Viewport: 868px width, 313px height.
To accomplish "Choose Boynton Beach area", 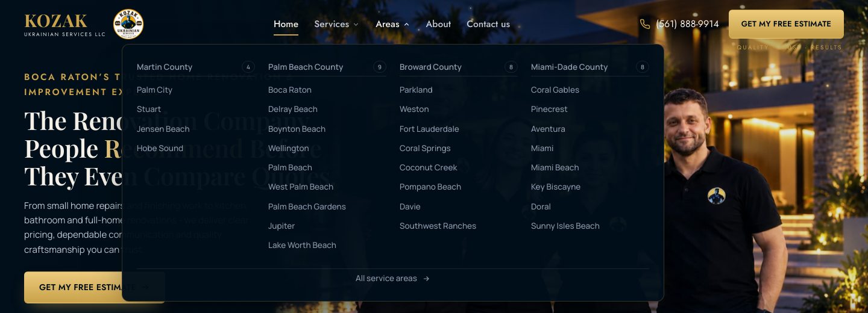I will (297, 129).
